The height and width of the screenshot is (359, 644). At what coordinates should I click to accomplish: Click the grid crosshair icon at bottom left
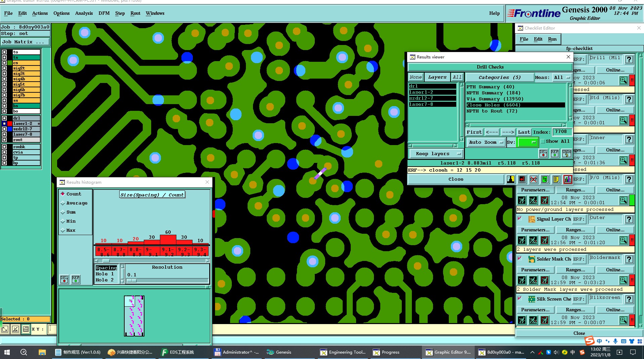(26, 329)
